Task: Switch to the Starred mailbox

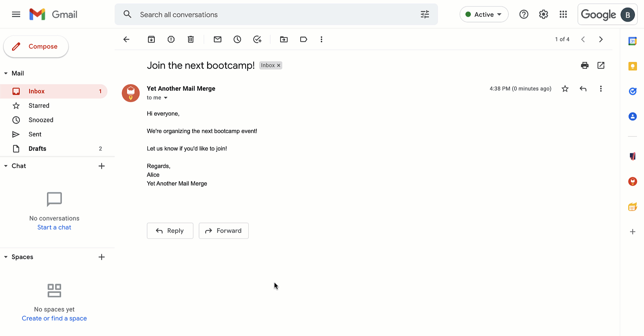Action: click(39, 105)
